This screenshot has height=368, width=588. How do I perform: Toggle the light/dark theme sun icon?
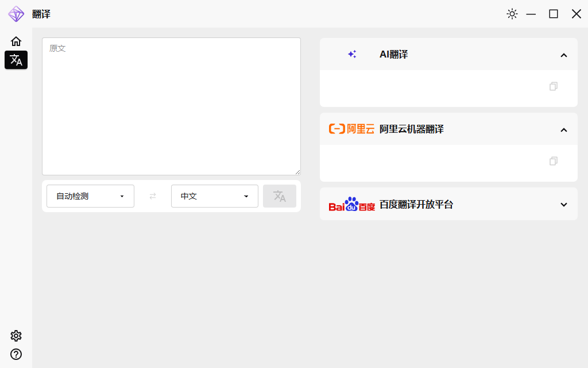(x=512, y=14)
